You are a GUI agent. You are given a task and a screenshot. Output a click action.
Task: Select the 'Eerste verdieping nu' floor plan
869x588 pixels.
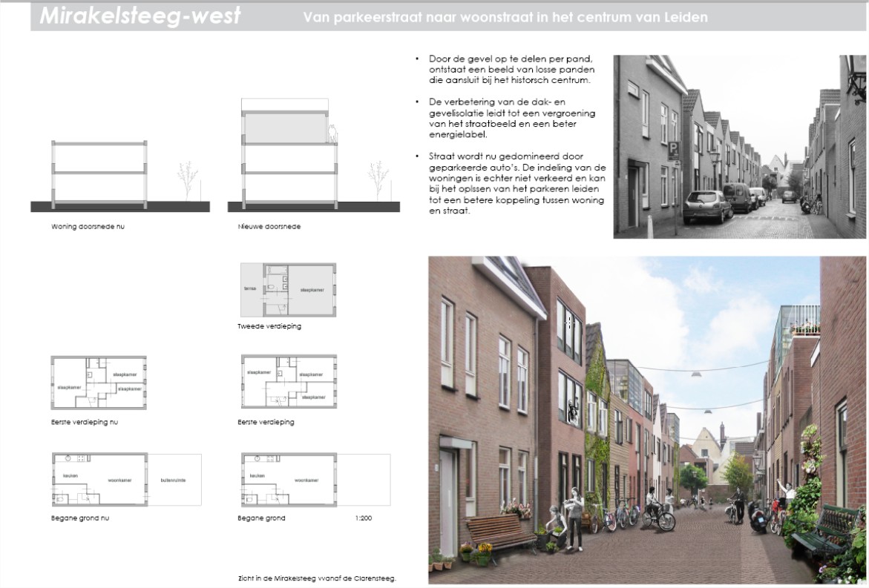tap(99, 383)
